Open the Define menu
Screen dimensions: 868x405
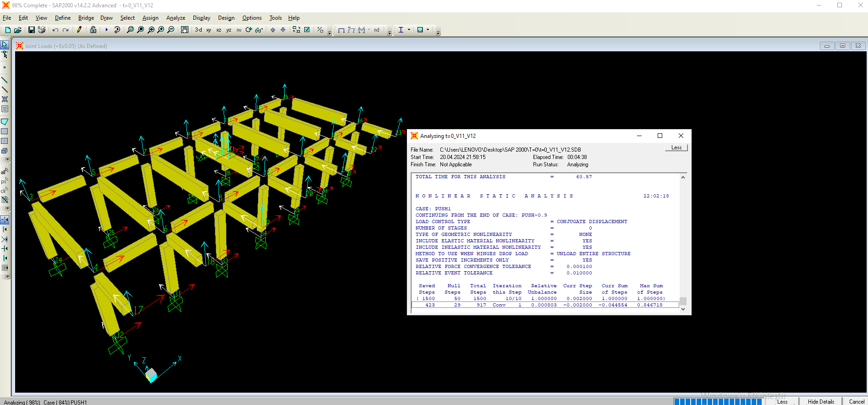pos(63,18)
